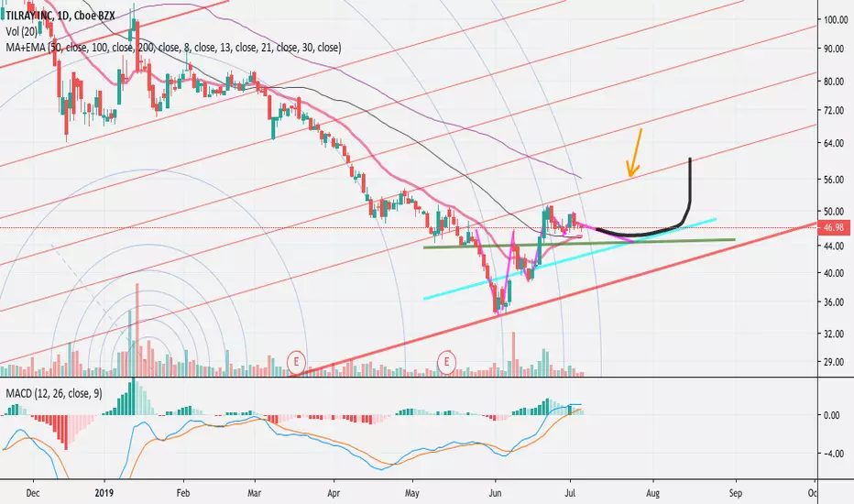The image size is (854, 504).
Task: Click the Apr date label
Action: coord(334,493)
